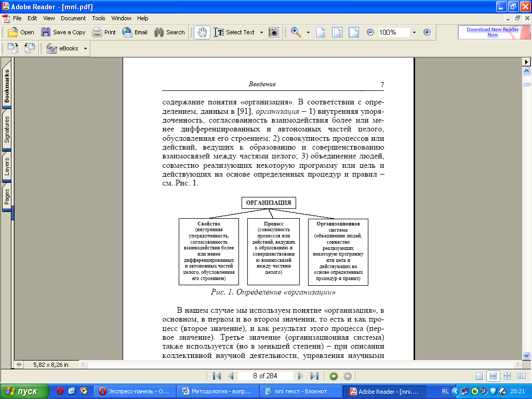The image size is (532, 399).
Task: Zoom out with the minus button
Action: 370,32
